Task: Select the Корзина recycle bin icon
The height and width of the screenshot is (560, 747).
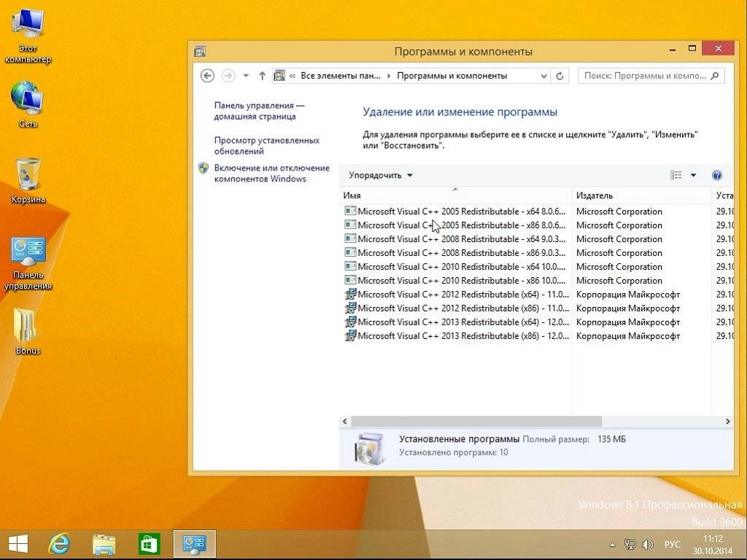Action: (28, 181)
